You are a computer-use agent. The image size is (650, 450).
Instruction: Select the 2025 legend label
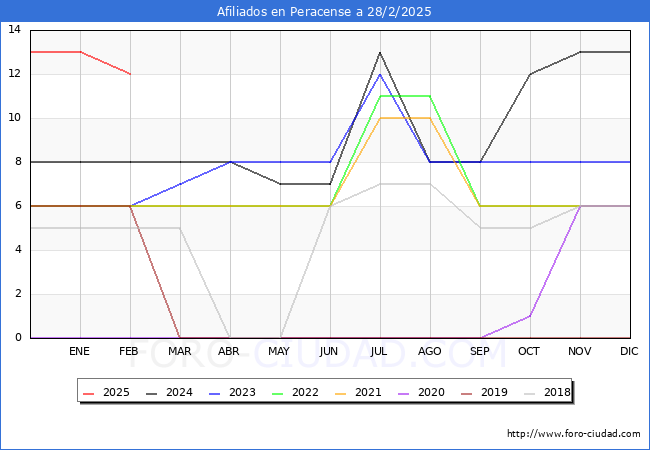[x=116, y=392]
